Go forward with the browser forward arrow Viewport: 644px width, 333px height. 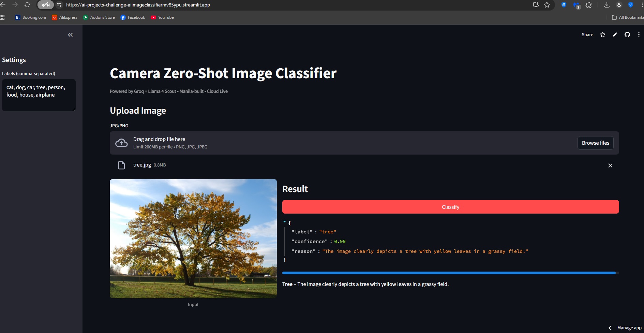[x=15, y=5]
